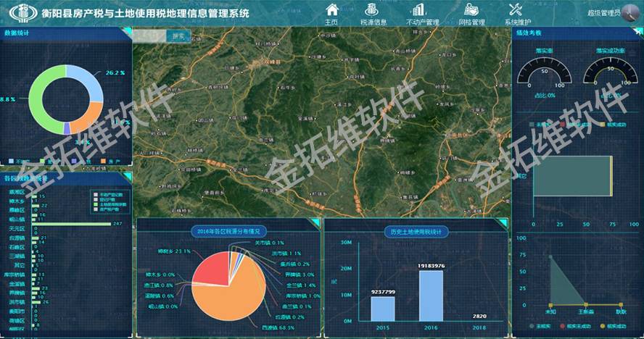This screenshot has width=644, height=339.
Task: Expand the tax source pie chart panel corner
Action: (314, 223)
